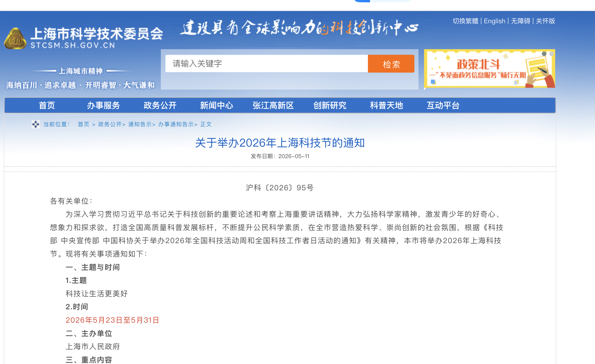Click the orange 检索 search button
The height and width of the screenshot is (364, 595).
pos(391,64)
